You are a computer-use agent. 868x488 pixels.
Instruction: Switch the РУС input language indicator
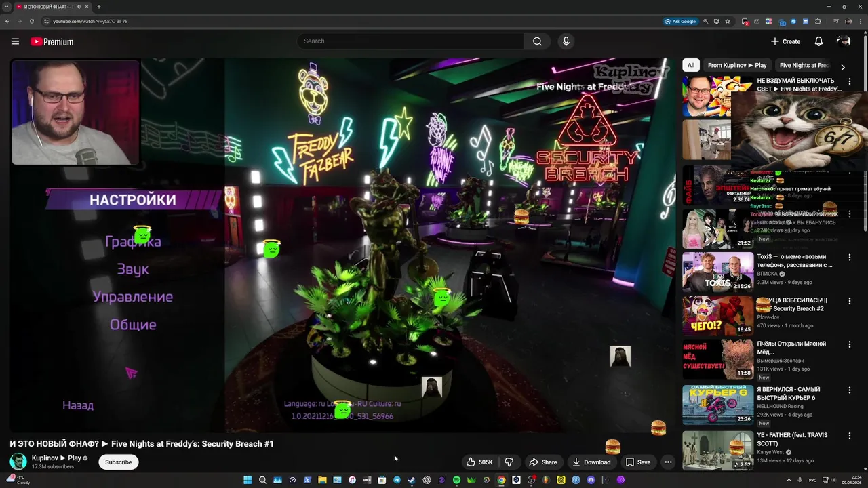pos(813,480)
